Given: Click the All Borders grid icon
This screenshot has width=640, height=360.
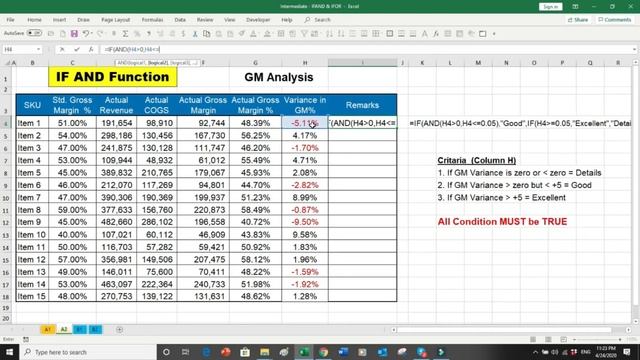Looking at the screenshot, I should click(376, 34).
